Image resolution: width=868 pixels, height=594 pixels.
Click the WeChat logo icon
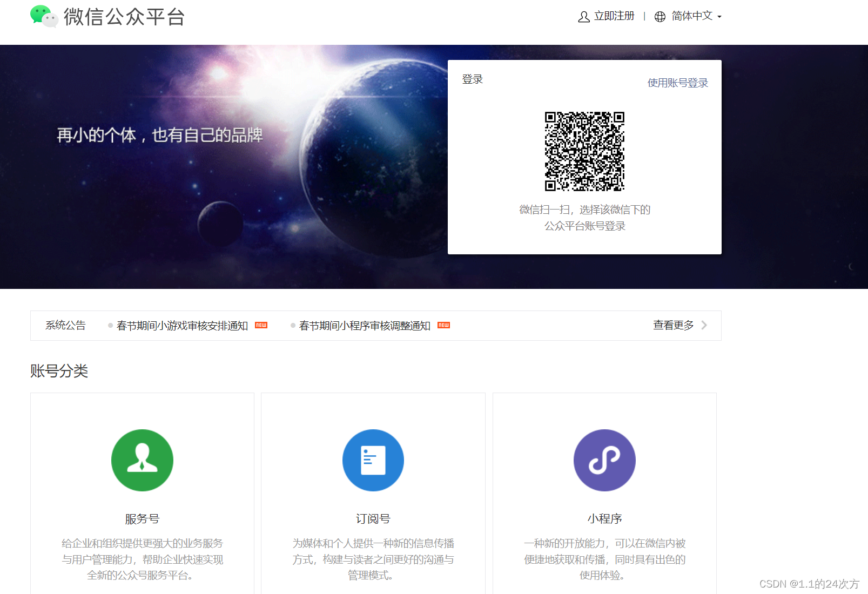pos(44,16)
